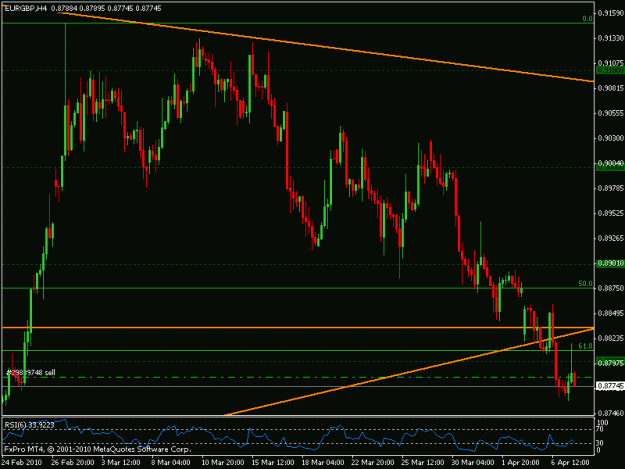Click the 6 Apr 12:00 time label
Image resolution: width=625 pixels, height=469 pixels.
(x=570, y=463)
